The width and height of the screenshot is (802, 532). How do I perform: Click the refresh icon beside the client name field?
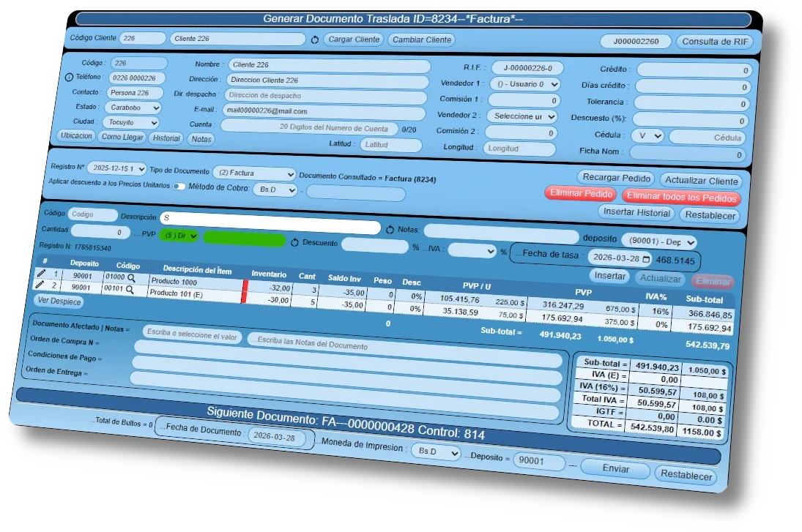[x=315, y=40]
